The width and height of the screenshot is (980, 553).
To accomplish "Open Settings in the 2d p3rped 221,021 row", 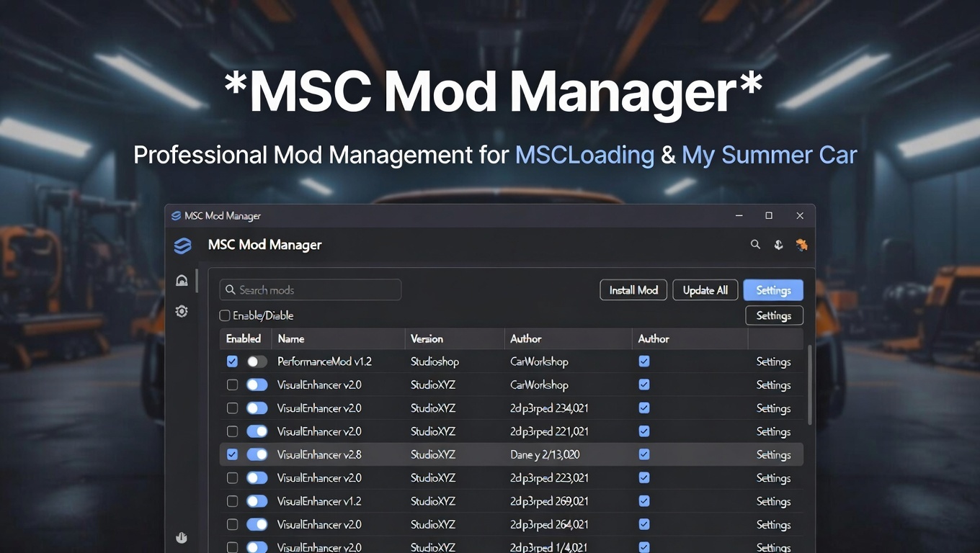I will pos(774,432).
